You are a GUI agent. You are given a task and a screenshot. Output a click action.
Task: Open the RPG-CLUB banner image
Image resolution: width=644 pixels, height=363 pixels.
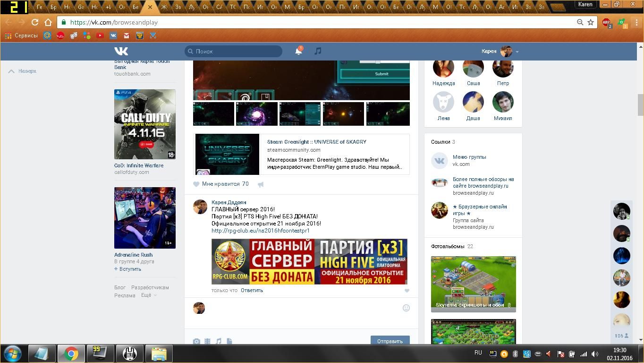(x=309, y=261)
